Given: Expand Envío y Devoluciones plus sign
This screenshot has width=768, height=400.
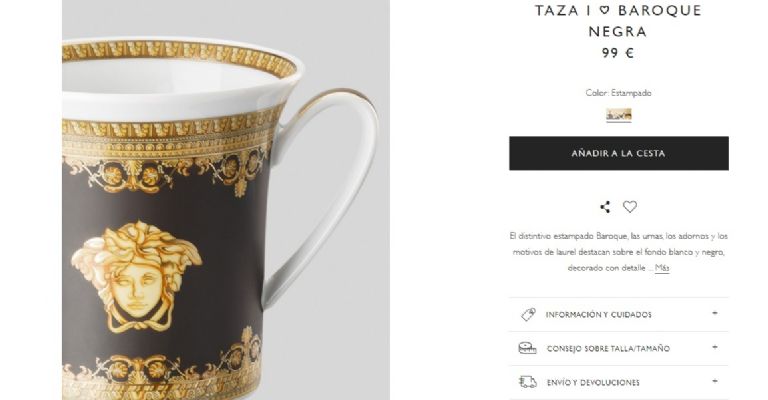Looking at the screenshot, I should pyautogui.click(x=715, y=381).
